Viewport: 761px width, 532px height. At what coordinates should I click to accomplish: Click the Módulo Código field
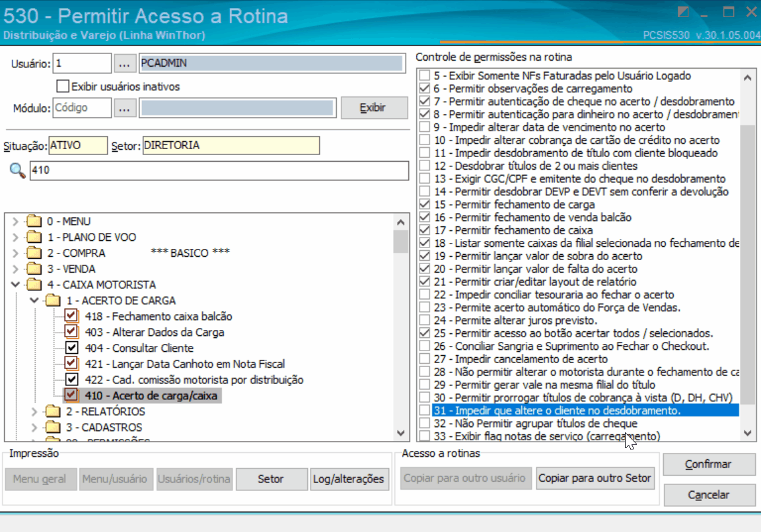[82, 108]
